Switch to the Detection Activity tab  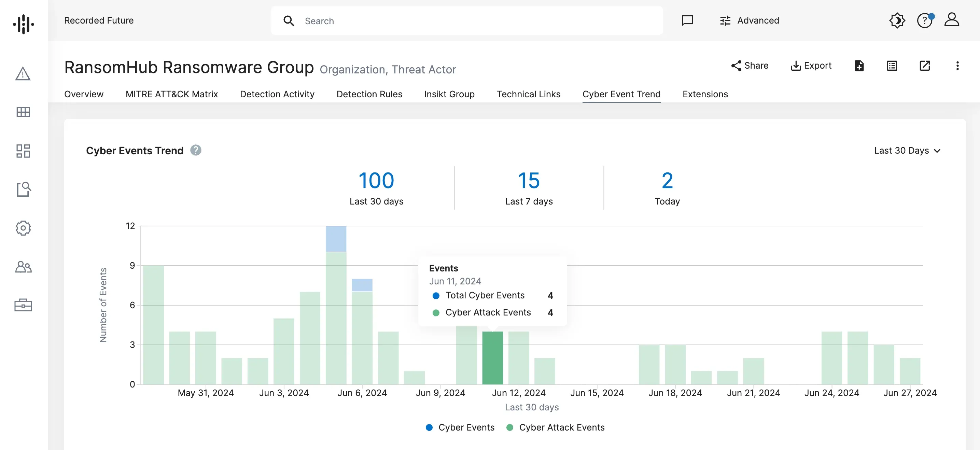pos(277,94)
